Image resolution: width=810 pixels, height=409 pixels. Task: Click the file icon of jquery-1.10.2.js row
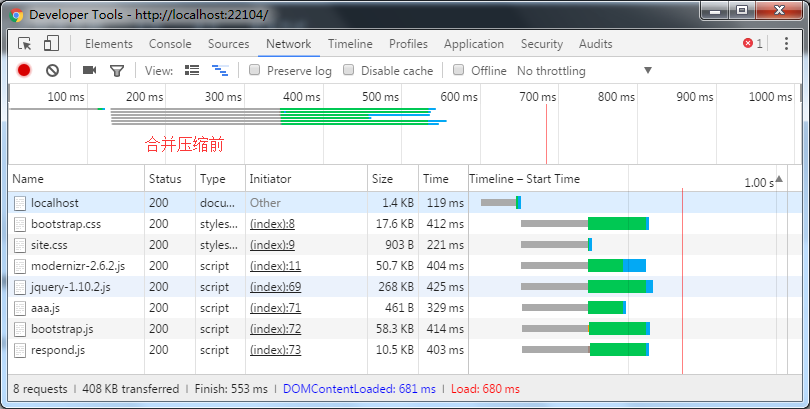[x=20, y=287]
